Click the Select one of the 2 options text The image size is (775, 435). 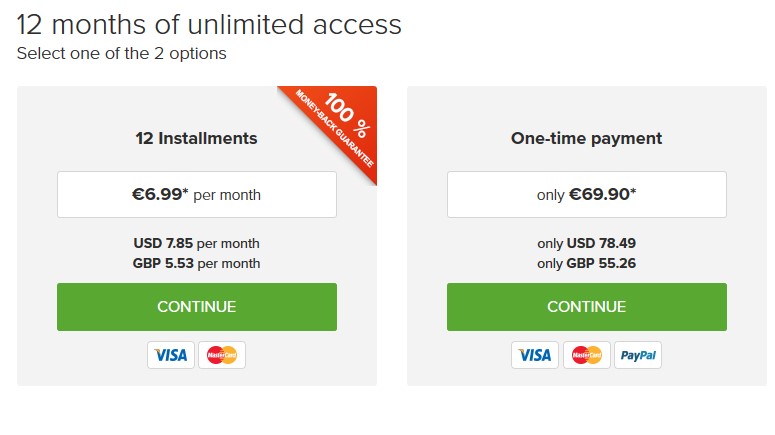point(122,53)
